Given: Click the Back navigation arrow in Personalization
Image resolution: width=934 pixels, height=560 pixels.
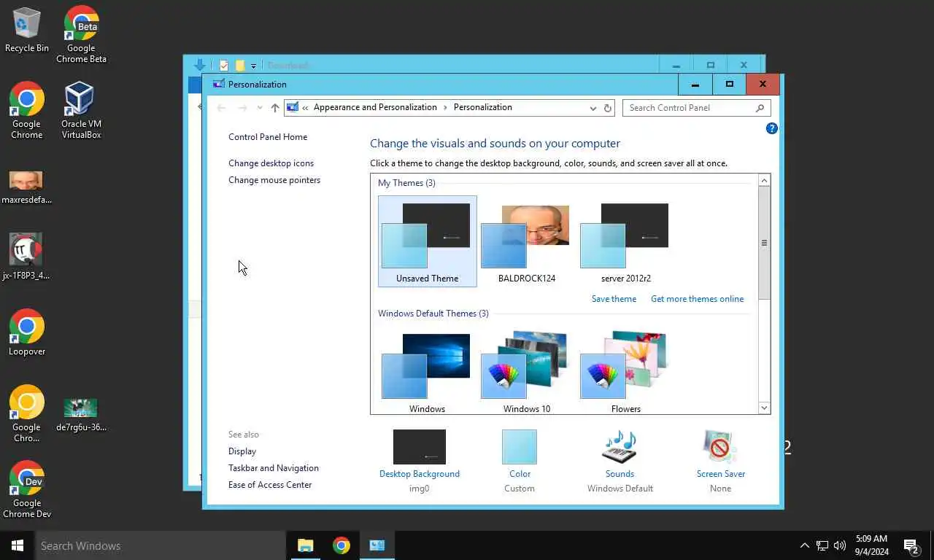Looking at the screenshot, I should [221, 108].
